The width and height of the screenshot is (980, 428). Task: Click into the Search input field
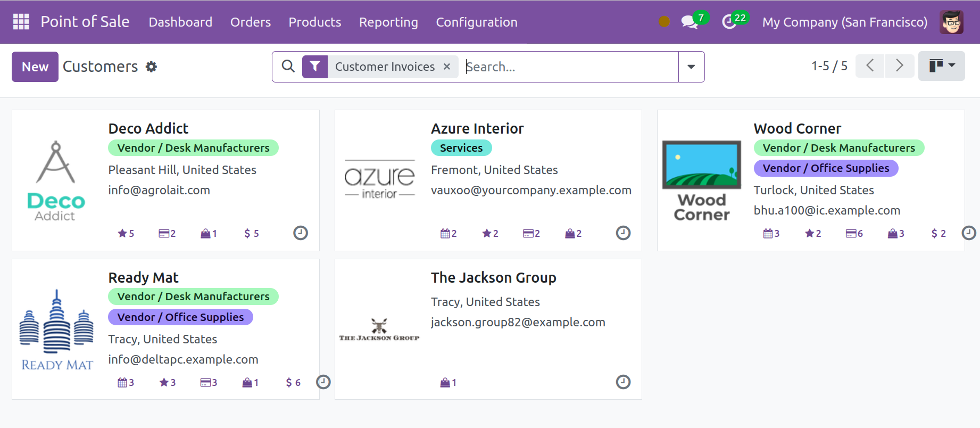(569, 67)
